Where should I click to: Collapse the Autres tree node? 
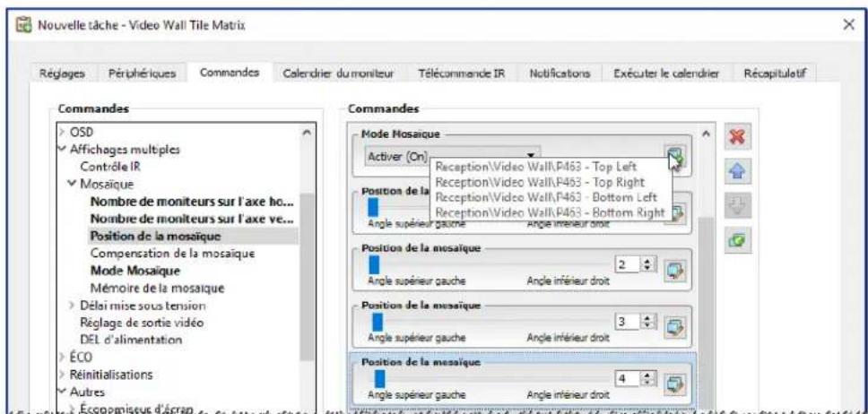[x=62, y=392]
